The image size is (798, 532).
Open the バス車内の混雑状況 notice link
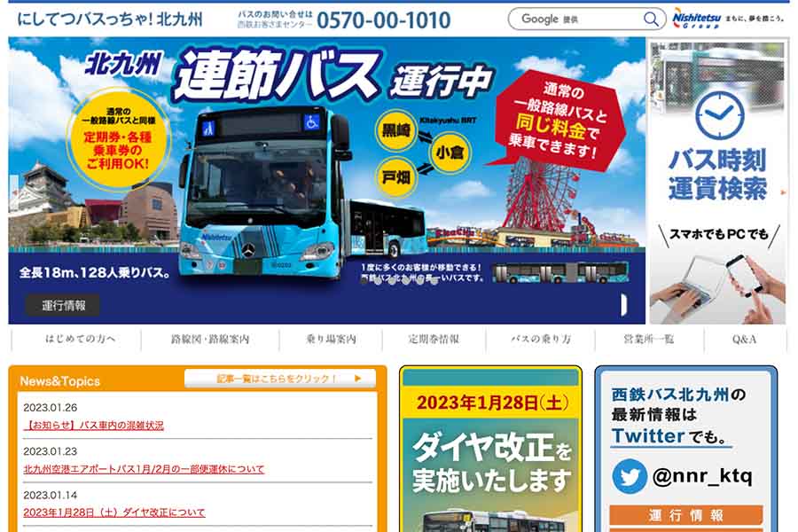[x=94, y=425]
